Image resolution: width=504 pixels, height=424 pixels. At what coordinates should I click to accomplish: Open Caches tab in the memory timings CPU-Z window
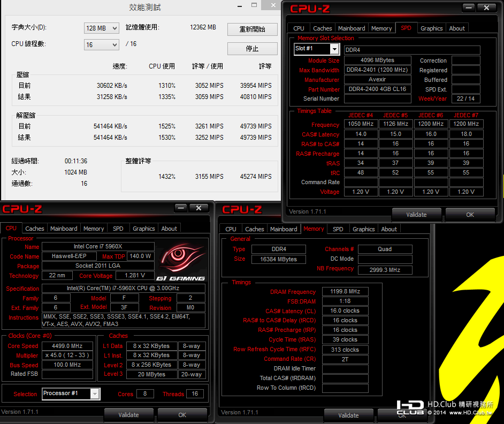[255, 229]
